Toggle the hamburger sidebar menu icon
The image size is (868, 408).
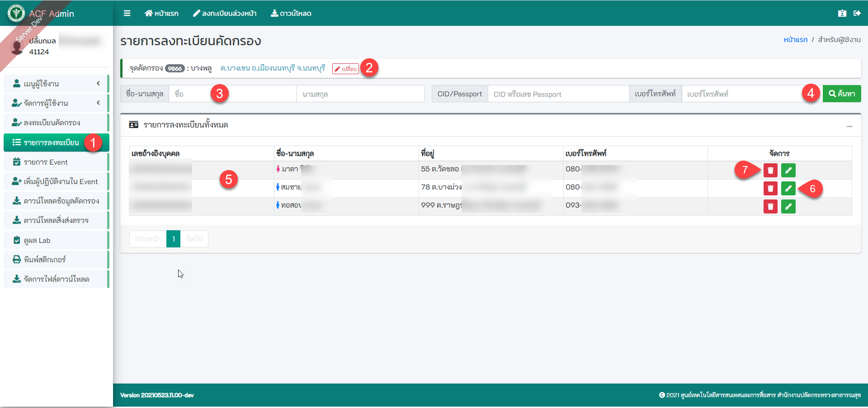(x=127, y=13)
